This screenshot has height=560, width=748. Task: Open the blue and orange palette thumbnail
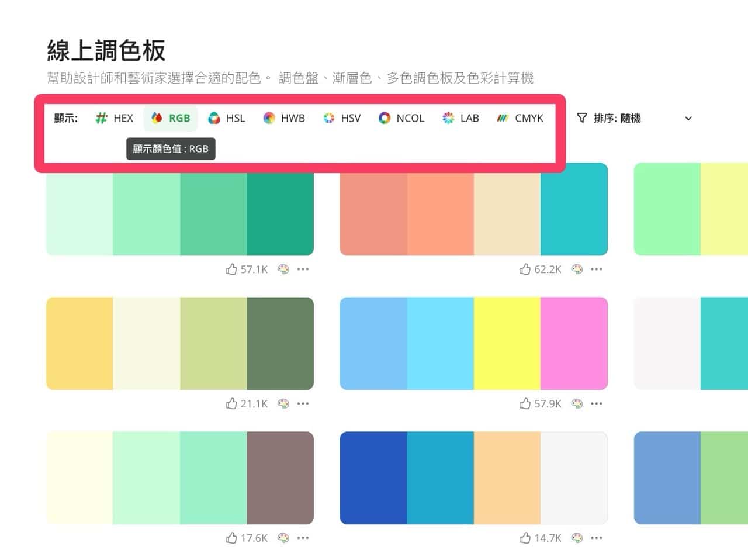473,478
